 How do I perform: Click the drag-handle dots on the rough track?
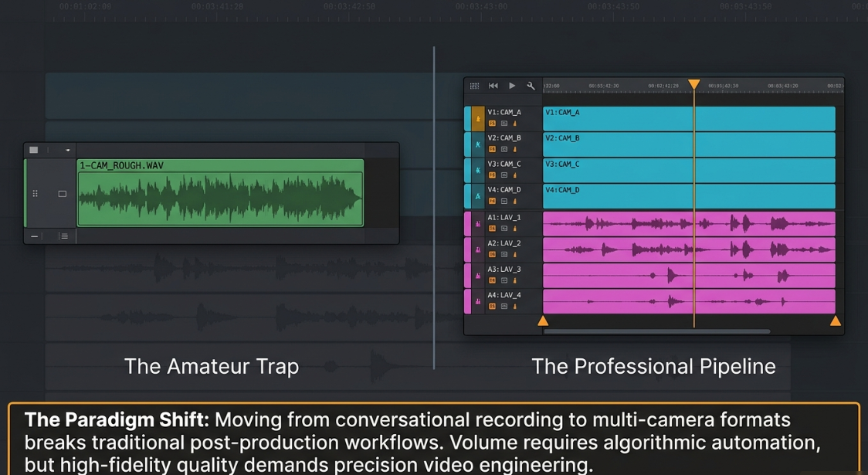tap(35, 194)
